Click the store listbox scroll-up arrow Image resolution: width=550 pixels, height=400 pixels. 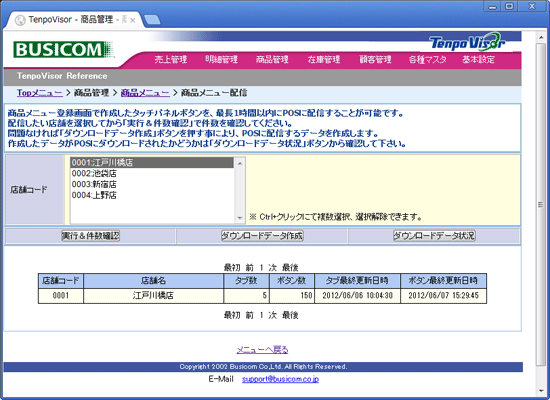tap(240, 163)
